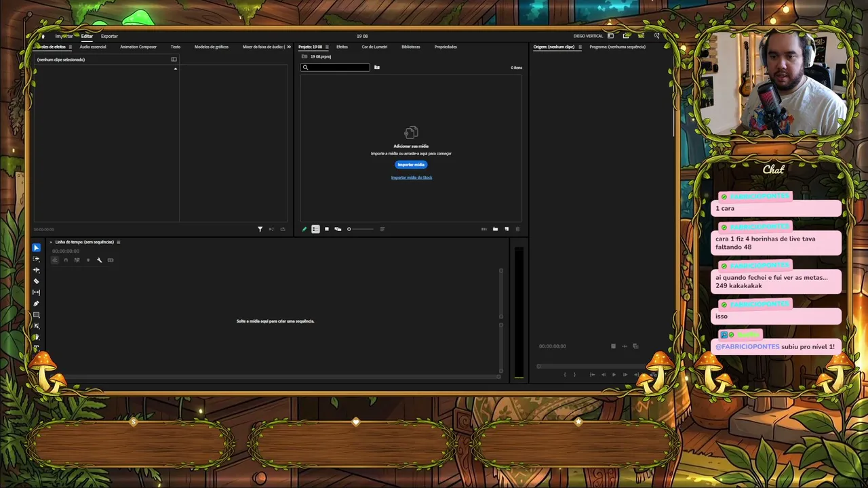Expand hidden panel tabs chevron
Viewport: 868px width, 488px height.
289,47
